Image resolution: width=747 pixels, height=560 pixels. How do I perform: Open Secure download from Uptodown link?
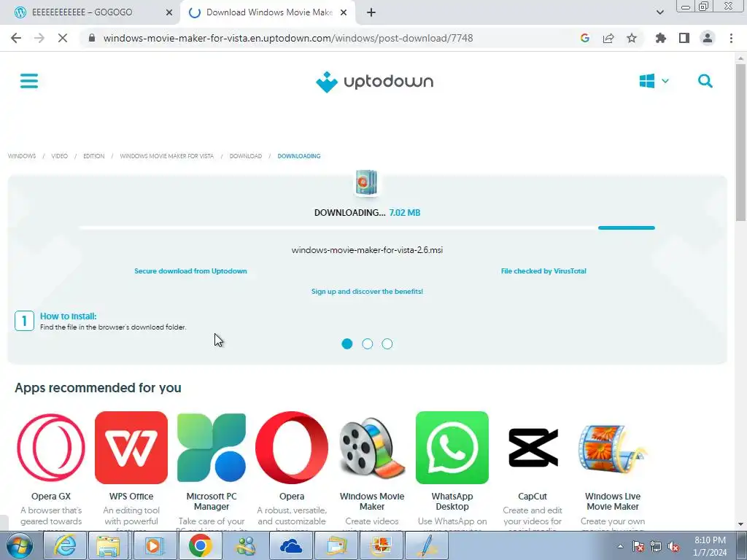click(x=190, y=271)
